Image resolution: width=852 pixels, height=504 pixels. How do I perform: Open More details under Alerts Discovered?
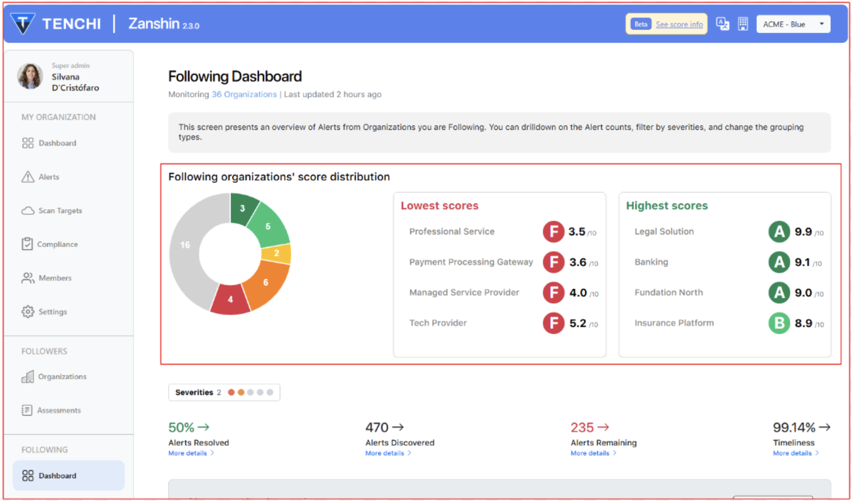coord(388,453)
